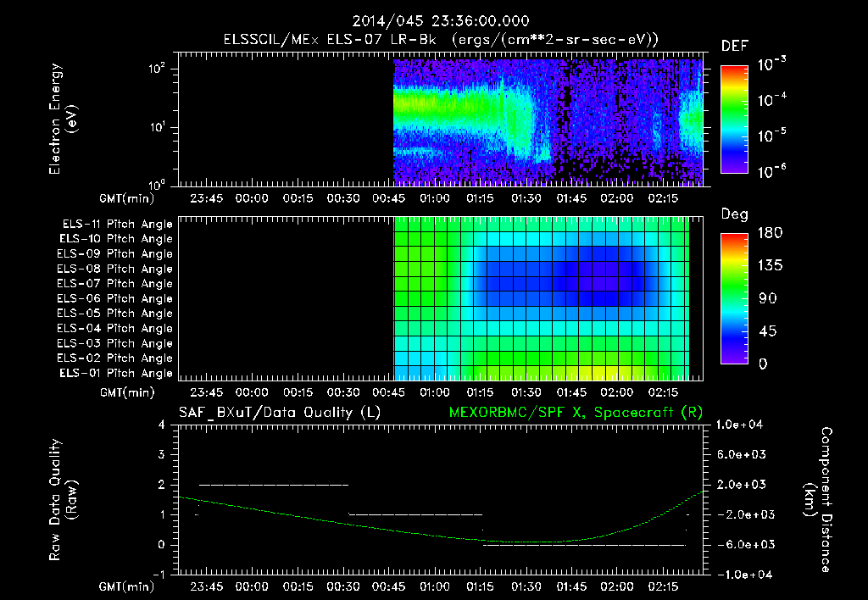This screenshot has width=868, height=600.
Task: Click GMT(min) label under the pitch angle panel
Action: pos(127,392)
